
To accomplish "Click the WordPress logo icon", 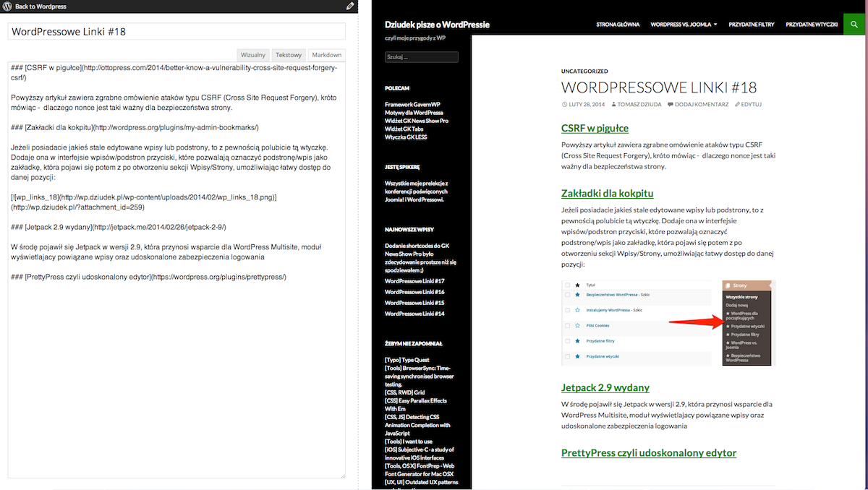I will (7, 7).
